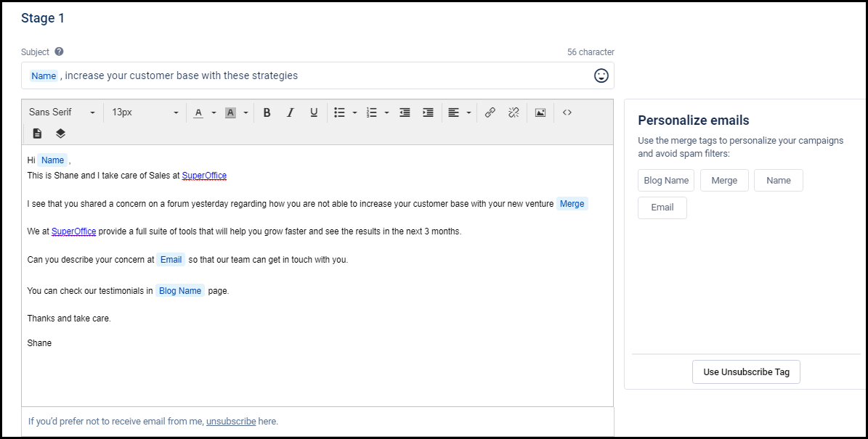
Task: Click the remove link (unlink) icon
Action: [514, 112]
